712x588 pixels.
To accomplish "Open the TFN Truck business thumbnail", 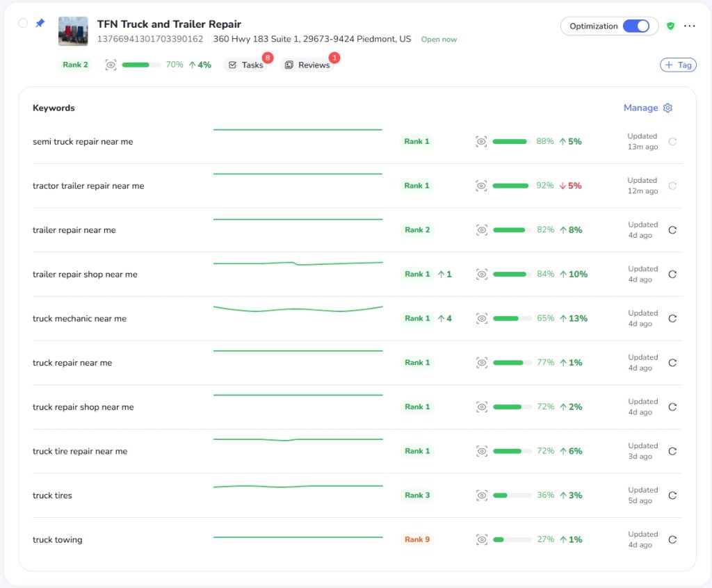I will tap(73, 31).
